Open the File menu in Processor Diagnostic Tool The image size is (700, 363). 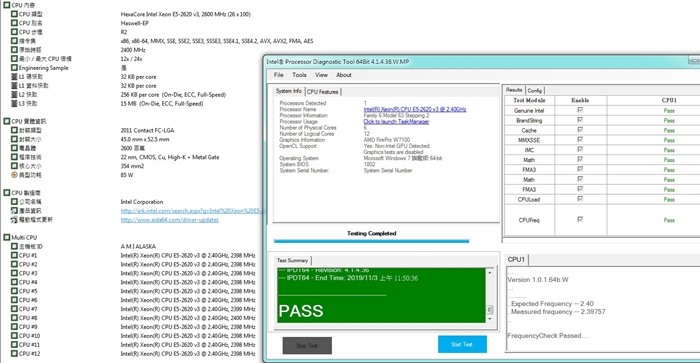point(279,75)
